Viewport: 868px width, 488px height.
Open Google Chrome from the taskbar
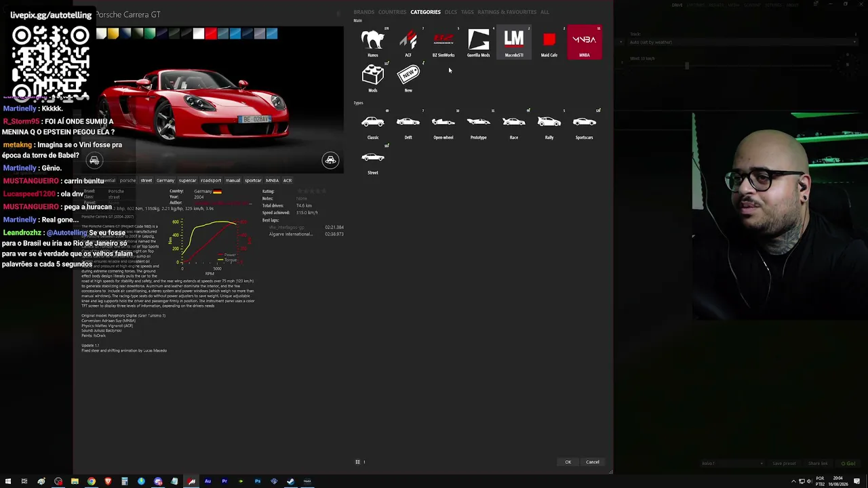pyautogui.click(x=92, y=481)
